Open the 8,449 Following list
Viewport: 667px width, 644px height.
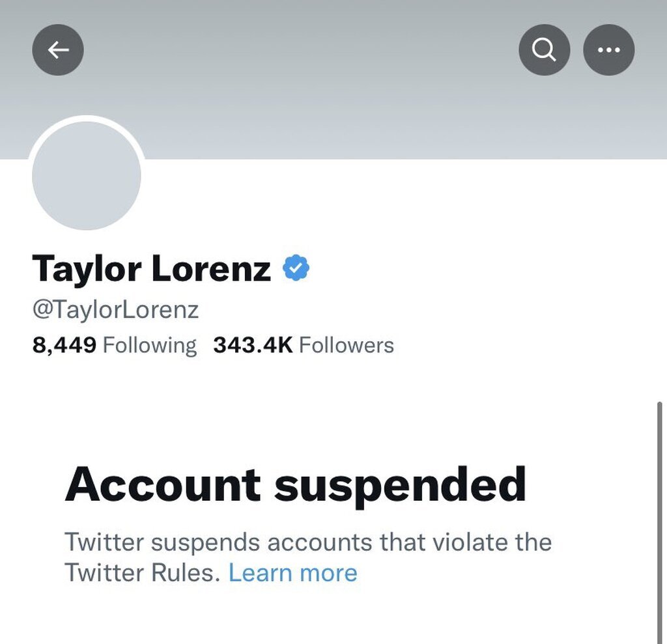[115, 345]
